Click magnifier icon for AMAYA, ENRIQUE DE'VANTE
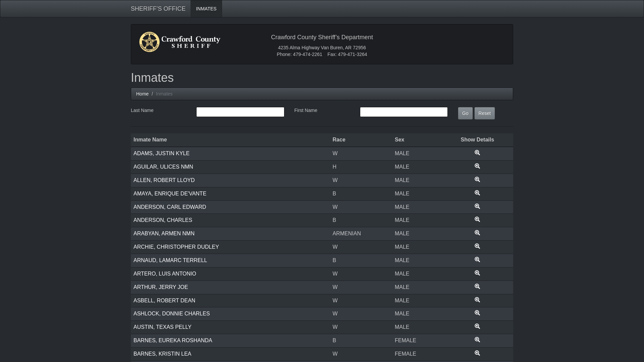This screenshot has height=362, width=644. pos(477,193)
